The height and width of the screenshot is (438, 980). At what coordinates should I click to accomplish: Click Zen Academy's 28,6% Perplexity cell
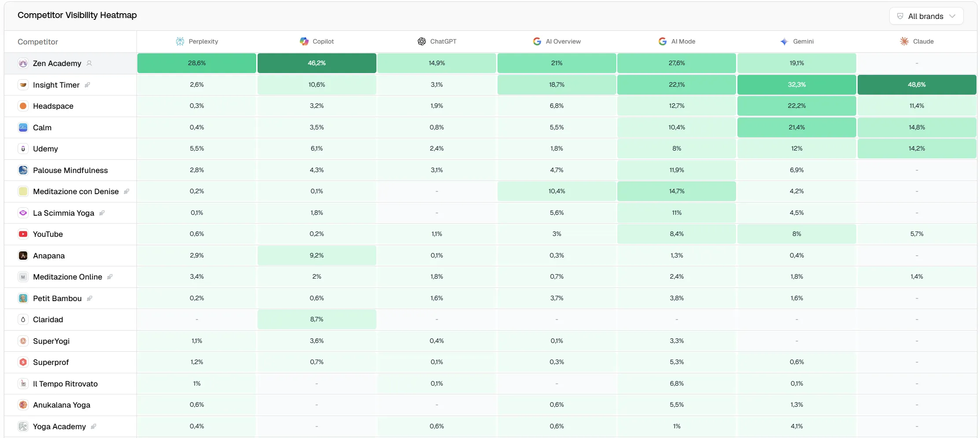tap(197, 63)
